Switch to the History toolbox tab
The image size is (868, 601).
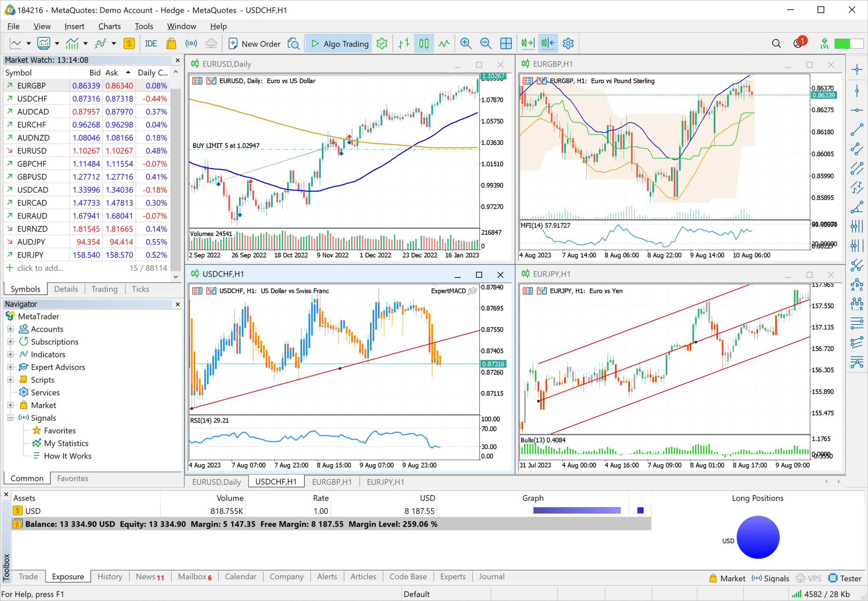coord(110,577)
